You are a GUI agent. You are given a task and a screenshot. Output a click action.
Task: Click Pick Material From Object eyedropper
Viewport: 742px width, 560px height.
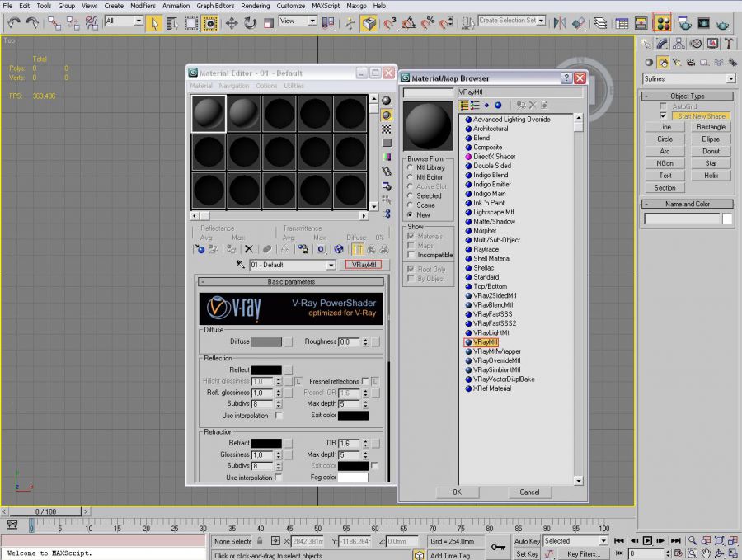[x=241, y=265]
